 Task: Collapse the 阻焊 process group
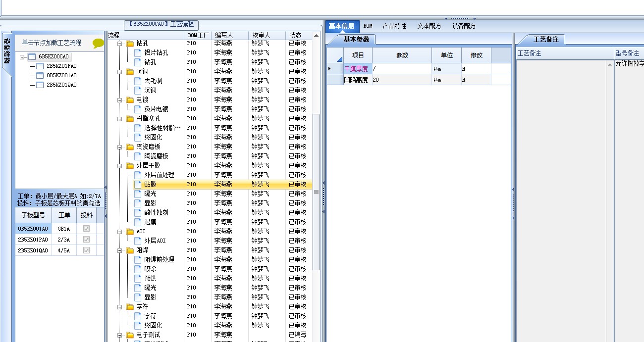click(x=119, y=250)
